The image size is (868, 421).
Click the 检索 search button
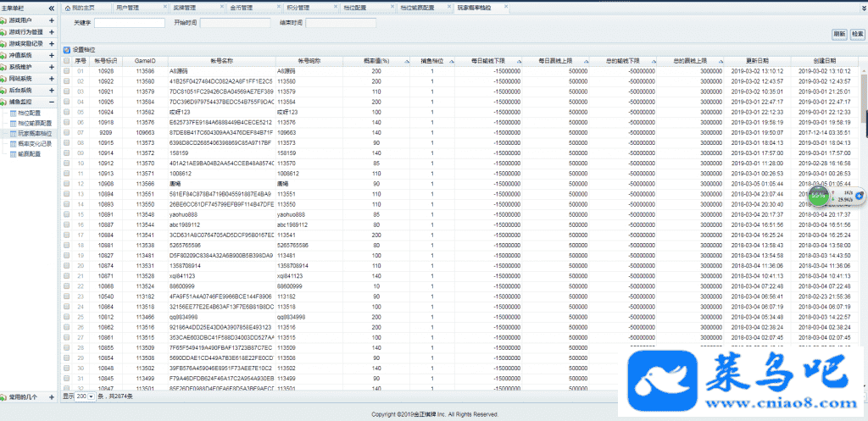pos(857,34)
